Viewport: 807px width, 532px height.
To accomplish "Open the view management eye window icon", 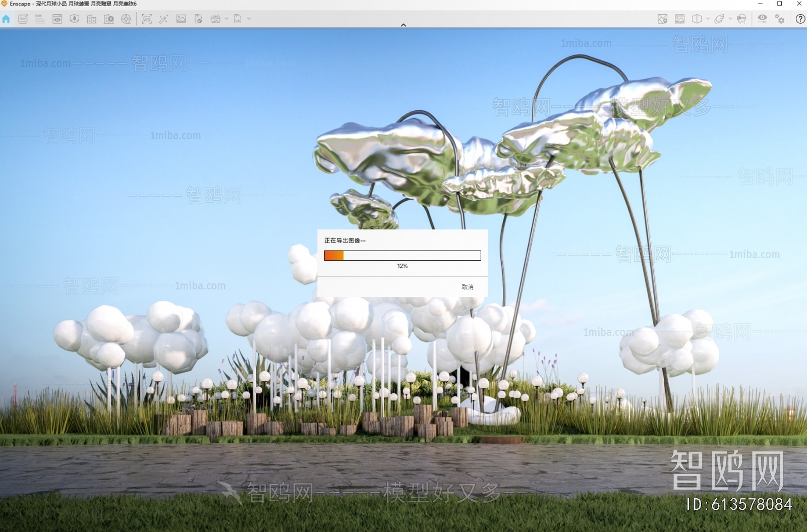I will point(57,19).
